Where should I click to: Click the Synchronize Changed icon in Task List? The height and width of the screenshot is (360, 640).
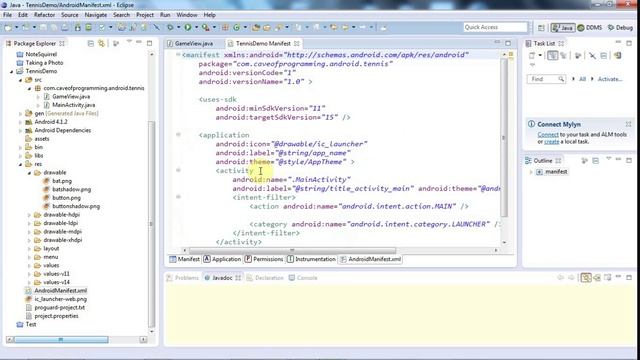pos(592,56)
